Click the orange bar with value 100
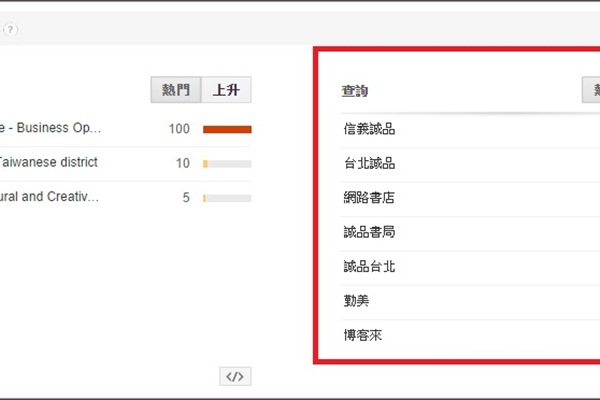This screenshot has height=400, width=600. tap(227, 129)
